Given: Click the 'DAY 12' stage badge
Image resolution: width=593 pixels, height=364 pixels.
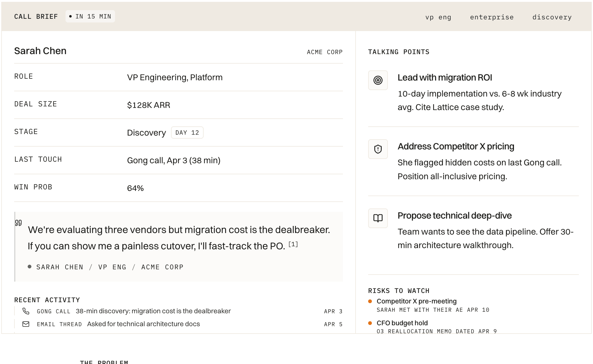Looking at the screenshot, I should tap(187, 133).
